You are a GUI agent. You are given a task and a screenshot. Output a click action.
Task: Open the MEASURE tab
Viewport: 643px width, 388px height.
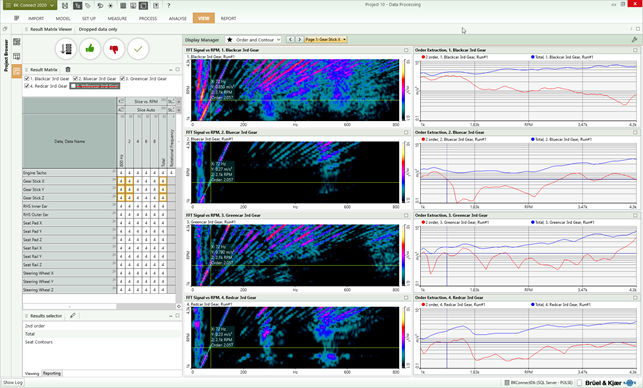117,18
